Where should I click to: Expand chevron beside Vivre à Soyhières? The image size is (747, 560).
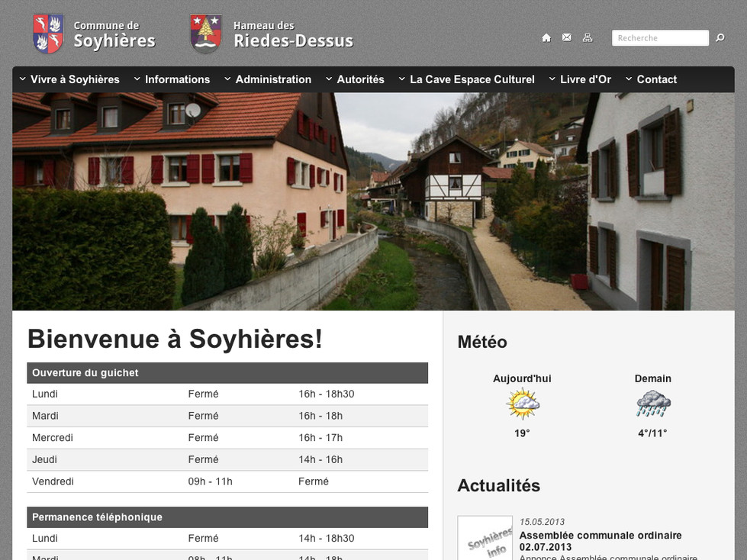[x=22, y=79]
